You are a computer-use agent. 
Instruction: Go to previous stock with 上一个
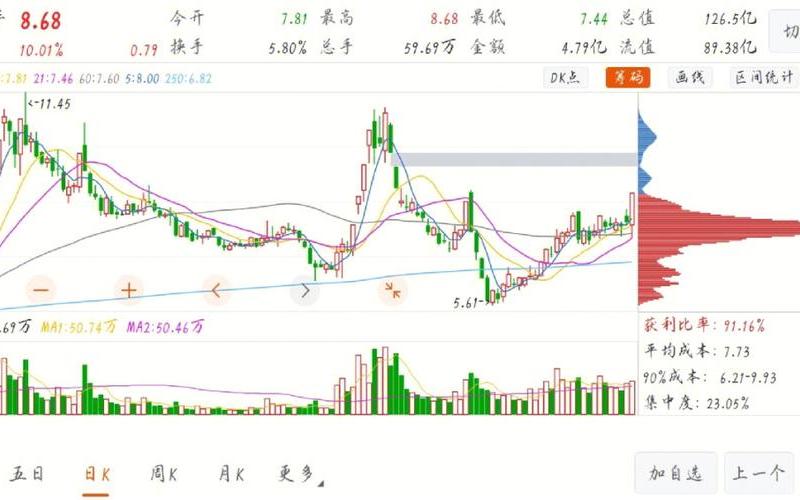tap(758, 473)
